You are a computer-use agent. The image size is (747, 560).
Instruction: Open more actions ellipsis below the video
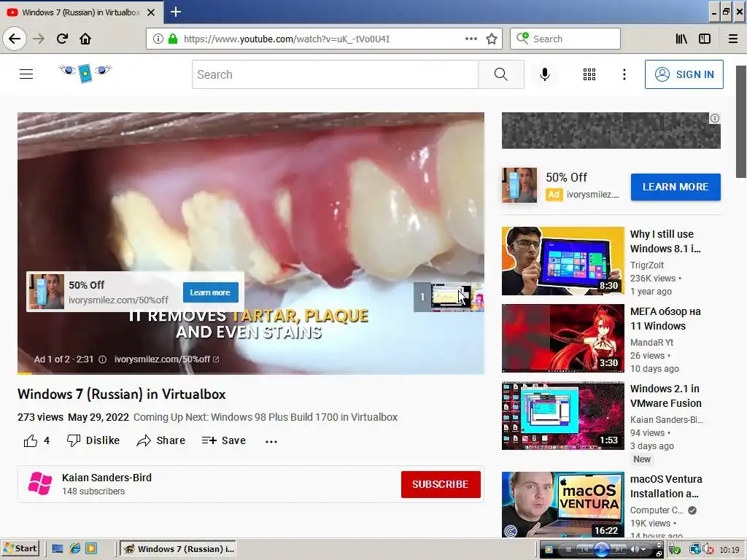click(x=271, y=441)
